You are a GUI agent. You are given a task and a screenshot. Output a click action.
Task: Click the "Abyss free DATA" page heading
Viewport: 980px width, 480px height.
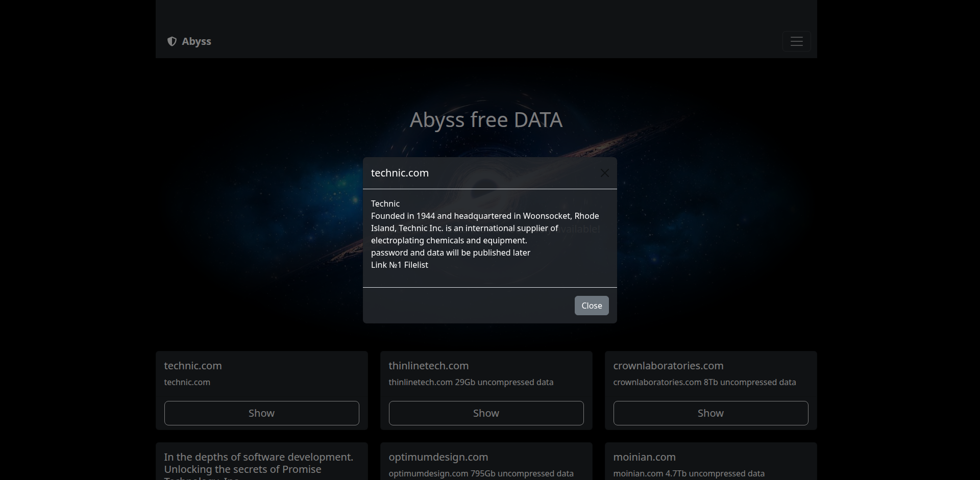click(486, 120)
